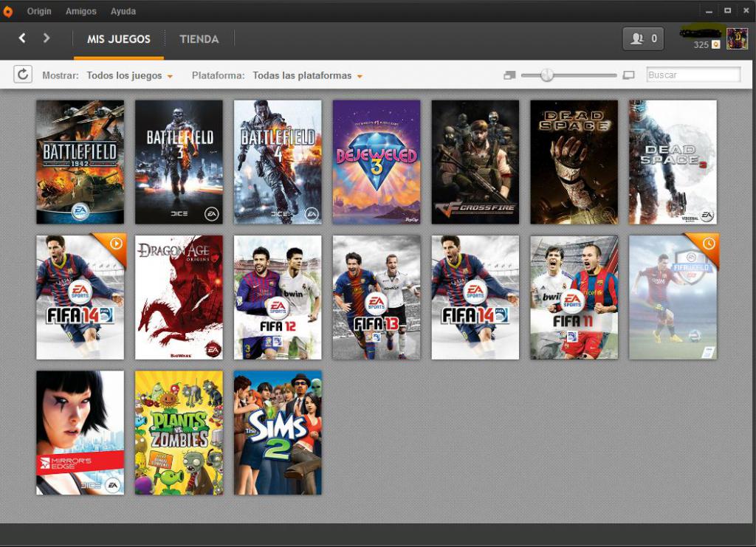
Task: Open the Ayuda menu
Action: (x=123, y=11)
